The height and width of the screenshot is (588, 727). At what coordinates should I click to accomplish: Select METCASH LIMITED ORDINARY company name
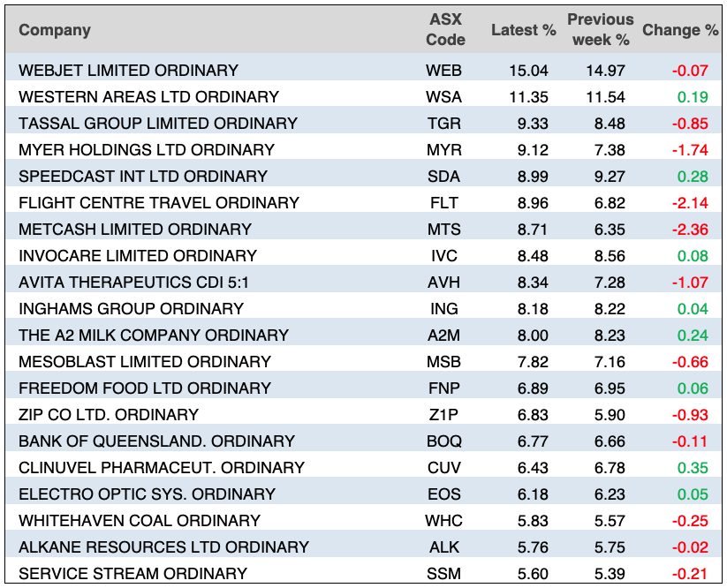(x=135, y=229)
